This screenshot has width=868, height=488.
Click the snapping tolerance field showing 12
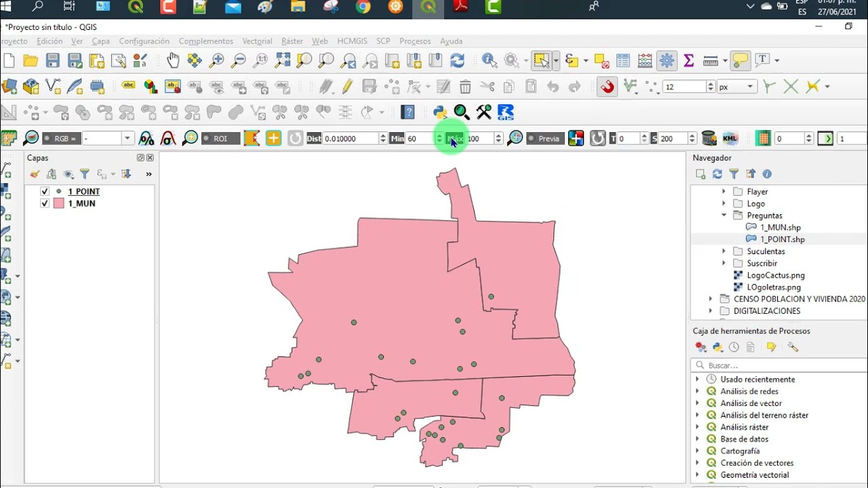pyautogui.click(x=684, y=87)
